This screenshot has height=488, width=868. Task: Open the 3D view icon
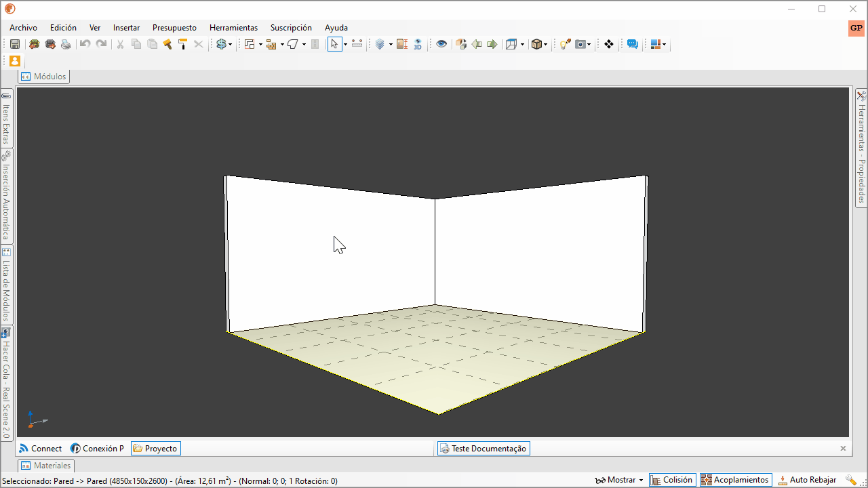pyautogui.click(x=418, y=44)
